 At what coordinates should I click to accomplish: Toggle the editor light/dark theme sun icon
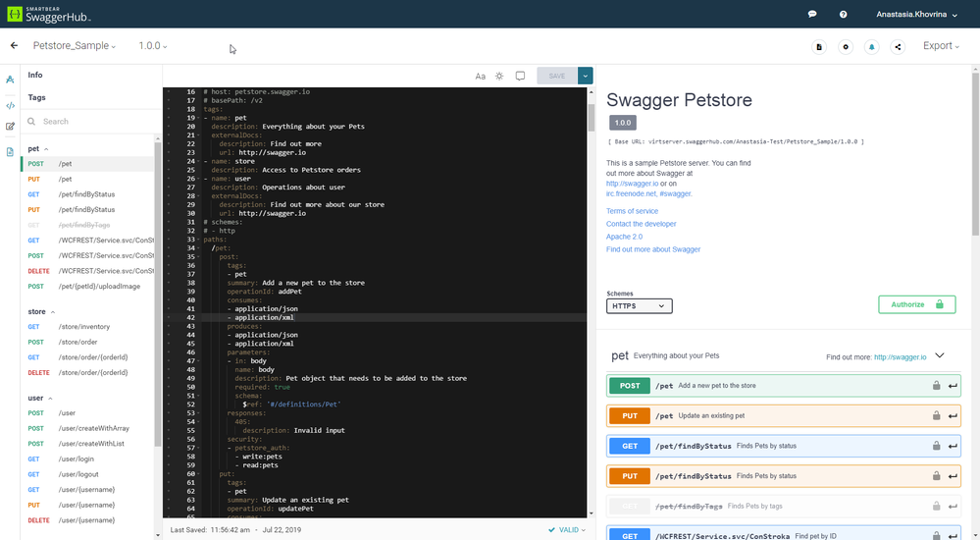pyautogui.click(x=499, y=76)
